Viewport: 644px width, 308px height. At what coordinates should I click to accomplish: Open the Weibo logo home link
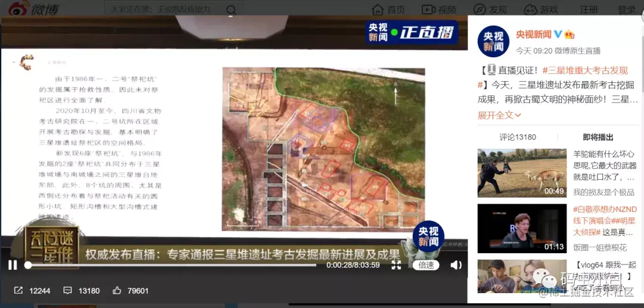pyautogui.click(x=33, y=8)
